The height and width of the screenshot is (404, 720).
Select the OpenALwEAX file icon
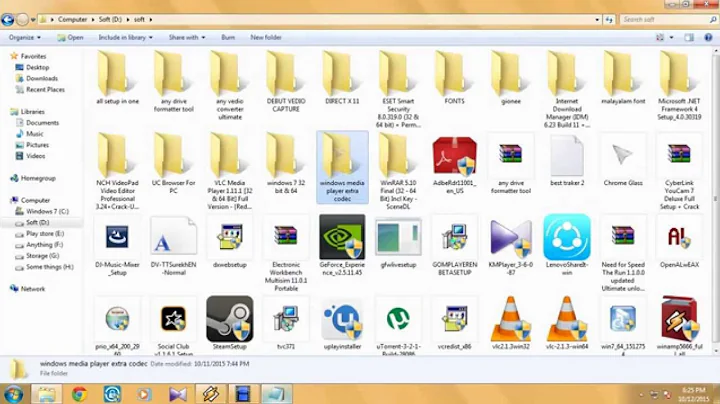[679, 237]
